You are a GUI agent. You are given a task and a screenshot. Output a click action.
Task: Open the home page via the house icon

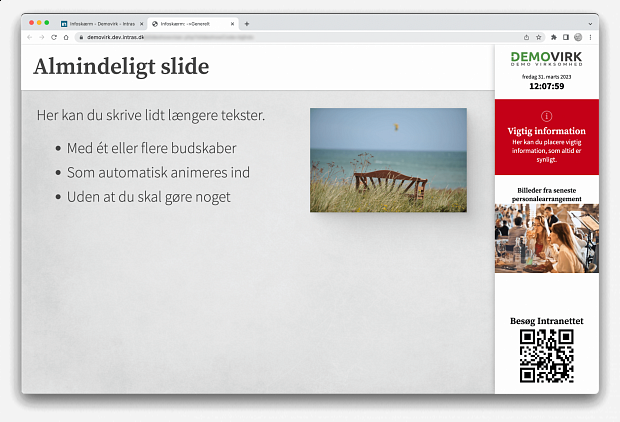click(66, 37)
